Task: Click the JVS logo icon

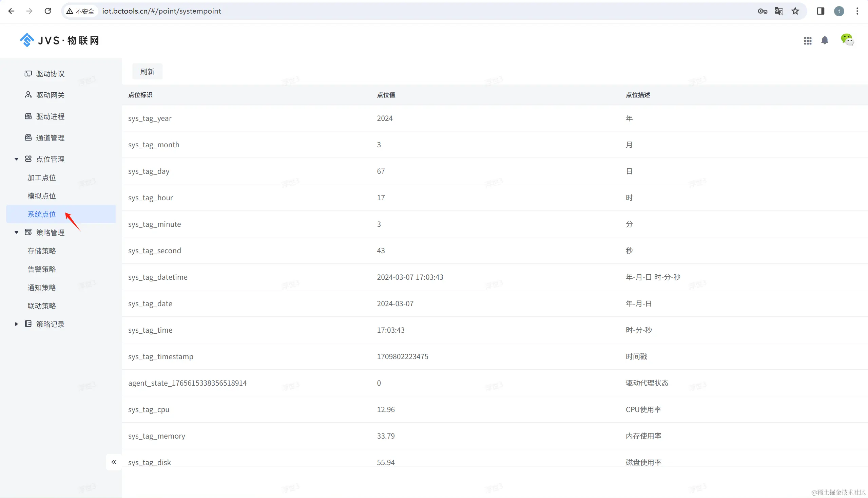Action: (x=27, y=40)
